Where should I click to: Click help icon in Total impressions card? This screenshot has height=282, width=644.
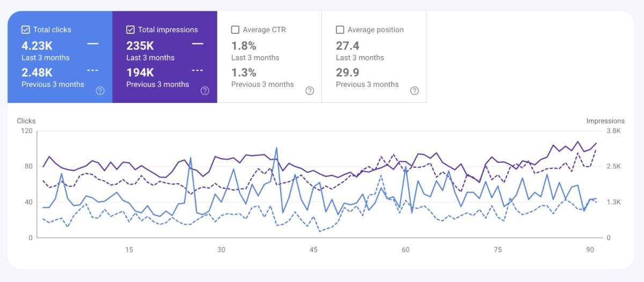[204, 91]
